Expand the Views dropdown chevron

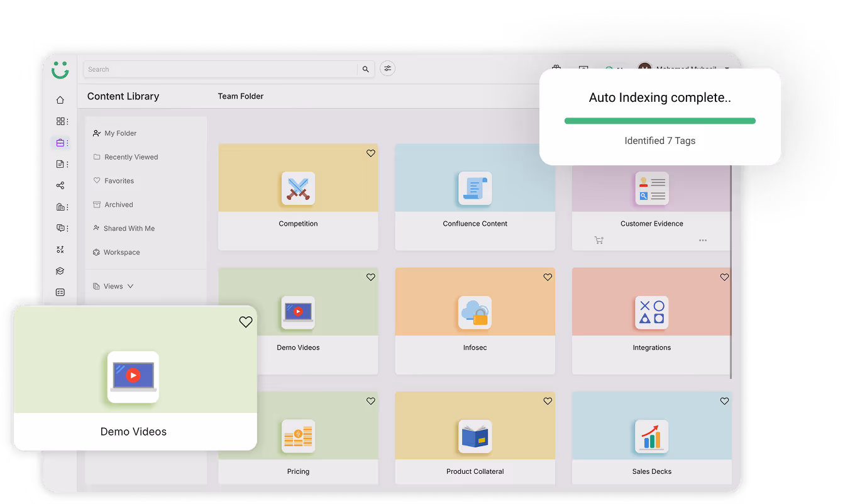click(x=130, y=286)
